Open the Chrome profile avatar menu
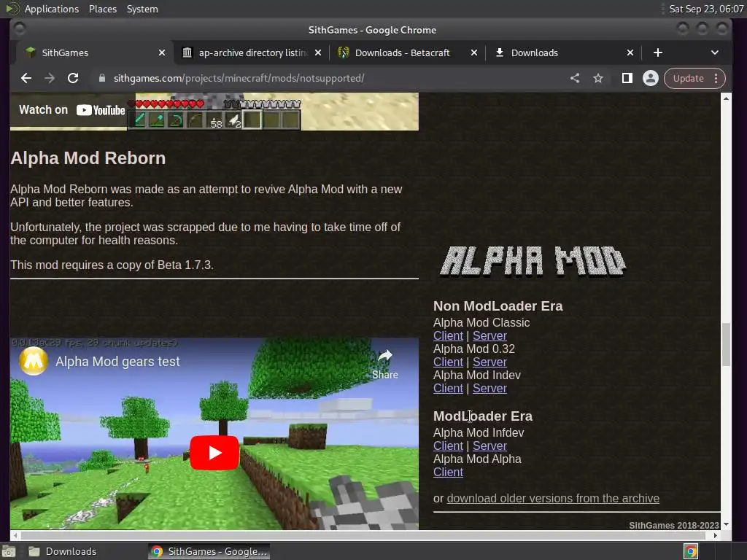747x560 pixels. coord(650,78)
